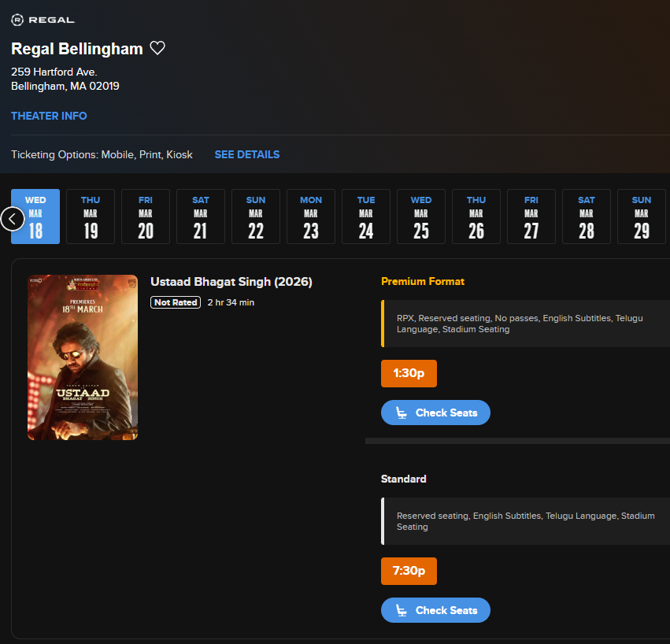The width and height of the screenshot is (670, 644).
Task: Select the 7:30p Standard showtime
Action: click(409, 571)
